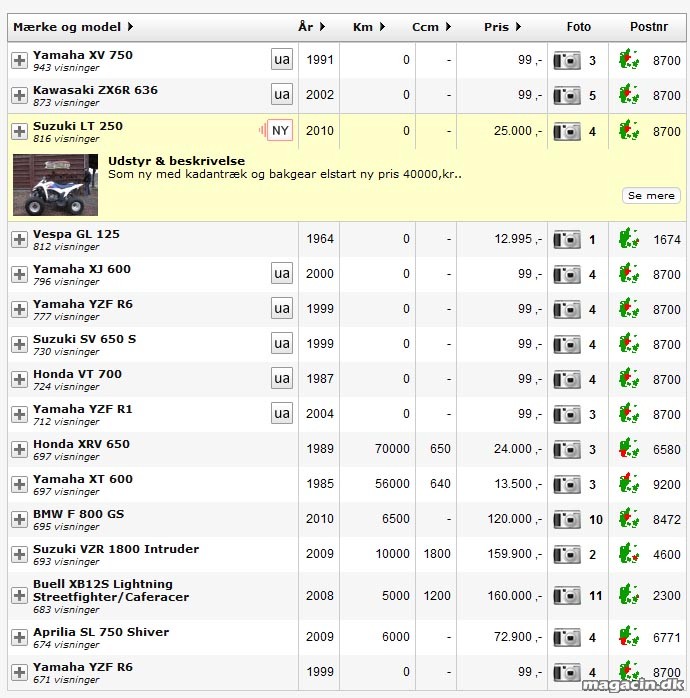
Task: Open Buell XB12S Lightning Streetfighter/Caferacer listing
Action: [111, 590]
